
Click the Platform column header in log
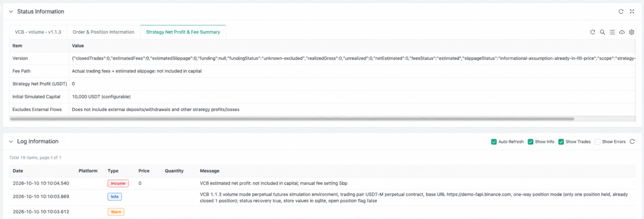[x=88, y=171]
